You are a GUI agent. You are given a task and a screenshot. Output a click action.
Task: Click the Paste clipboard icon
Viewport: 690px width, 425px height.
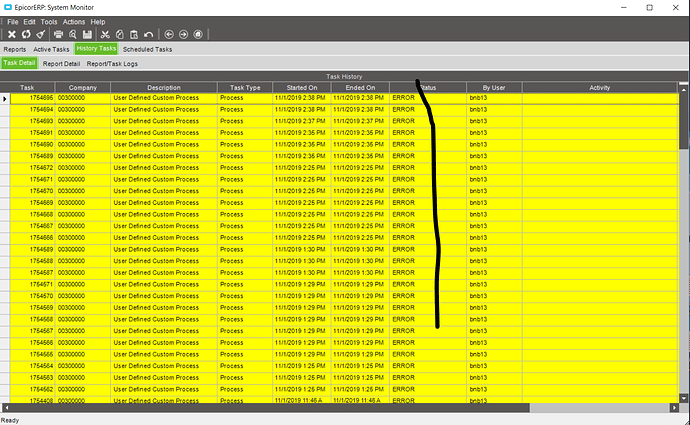pos(134,34)
